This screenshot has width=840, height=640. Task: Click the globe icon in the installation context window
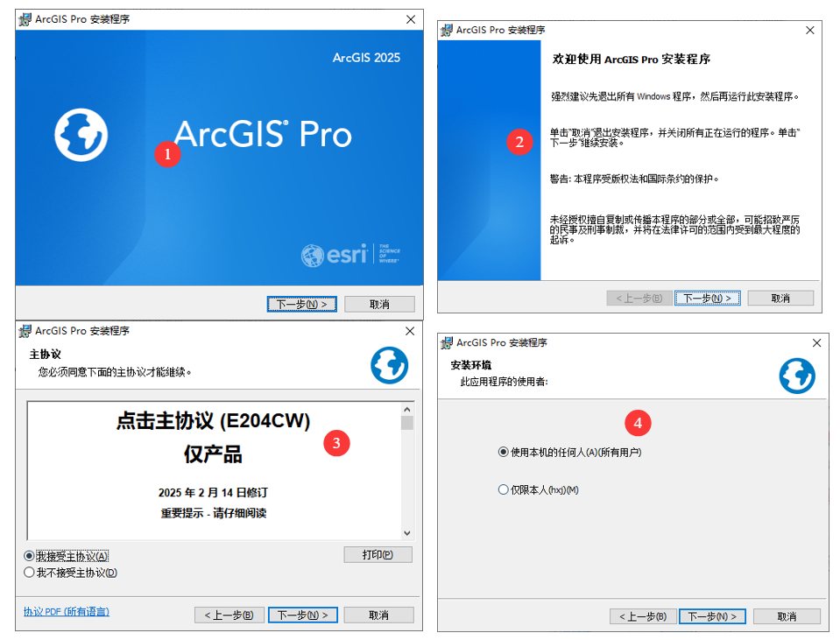point(797,376)
